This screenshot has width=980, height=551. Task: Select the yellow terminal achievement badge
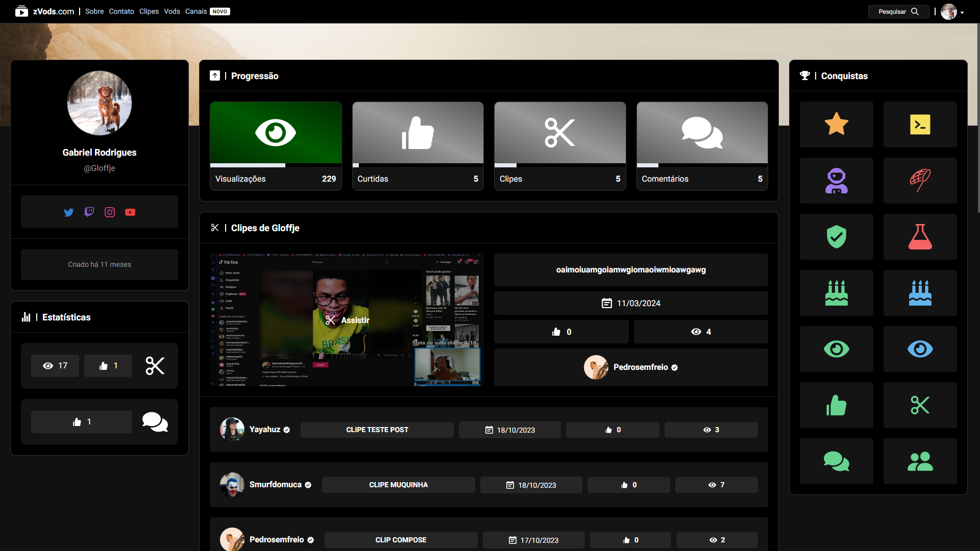point(920,124)
